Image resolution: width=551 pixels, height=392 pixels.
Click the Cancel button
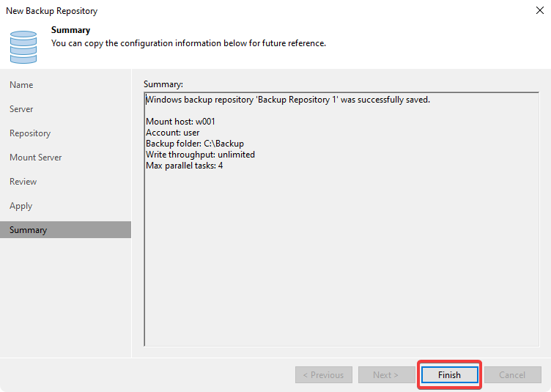(x=512, y=375)
